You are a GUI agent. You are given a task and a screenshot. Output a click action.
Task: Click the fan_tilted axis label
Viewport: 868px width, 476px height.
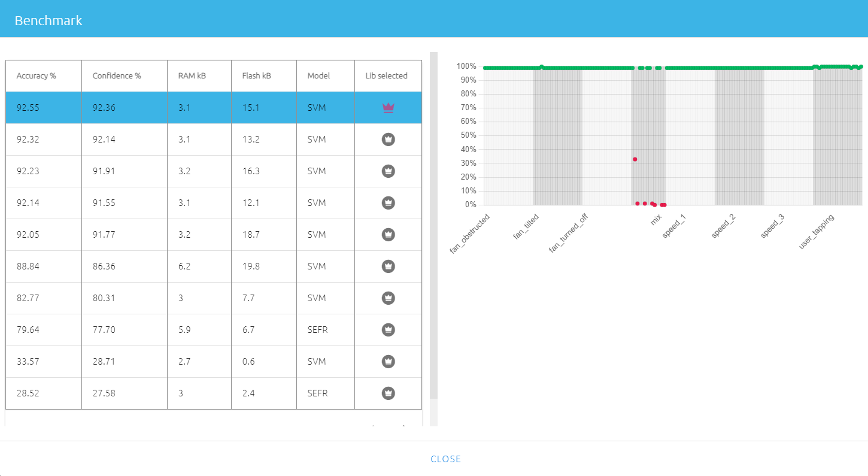point(526,228)
